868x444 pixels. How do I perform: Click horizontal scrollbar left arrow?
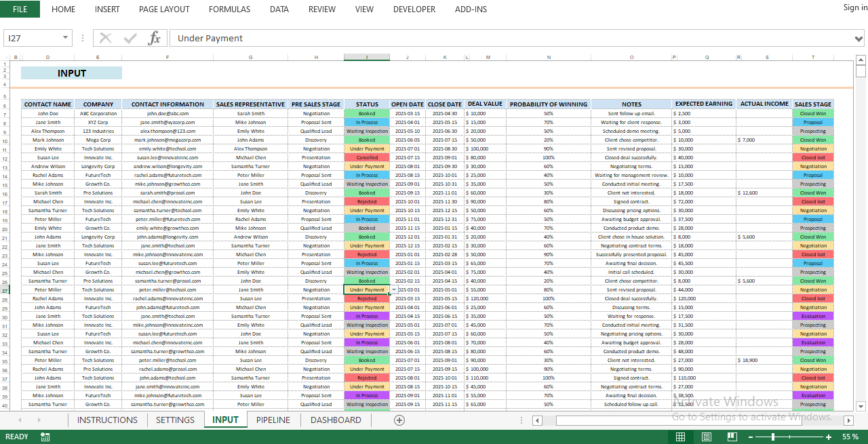(537, 420)
